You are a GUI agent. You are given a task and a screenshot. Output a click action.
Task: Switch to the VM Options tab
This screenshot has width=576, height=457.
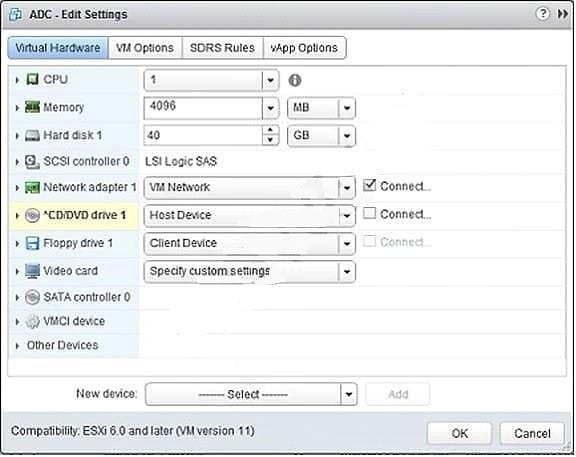click(x=145, y=48)
